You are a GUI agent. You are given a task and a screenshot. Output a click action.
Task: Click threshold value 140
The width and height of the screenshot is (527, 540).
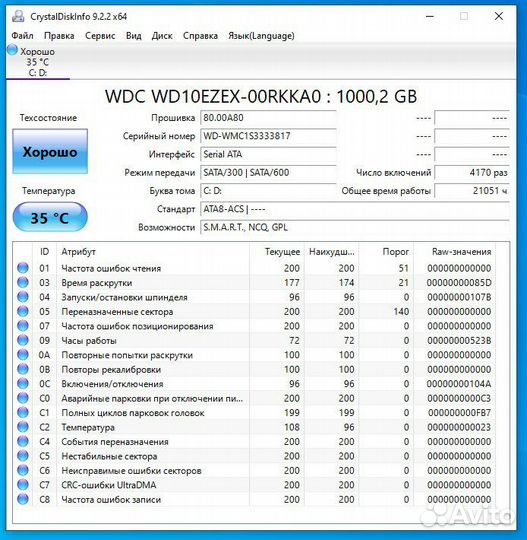tap(401, 312)
